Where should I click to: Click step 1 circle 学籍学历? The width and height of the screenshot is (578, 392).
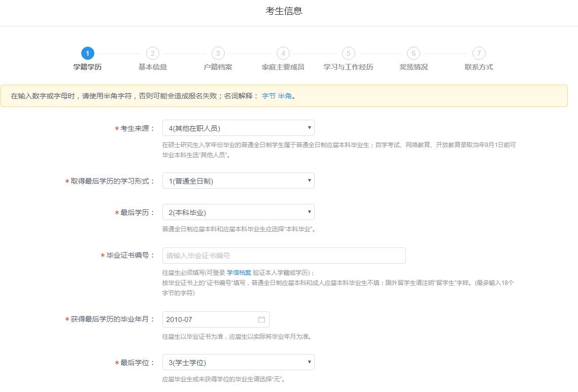click(87, 53)
